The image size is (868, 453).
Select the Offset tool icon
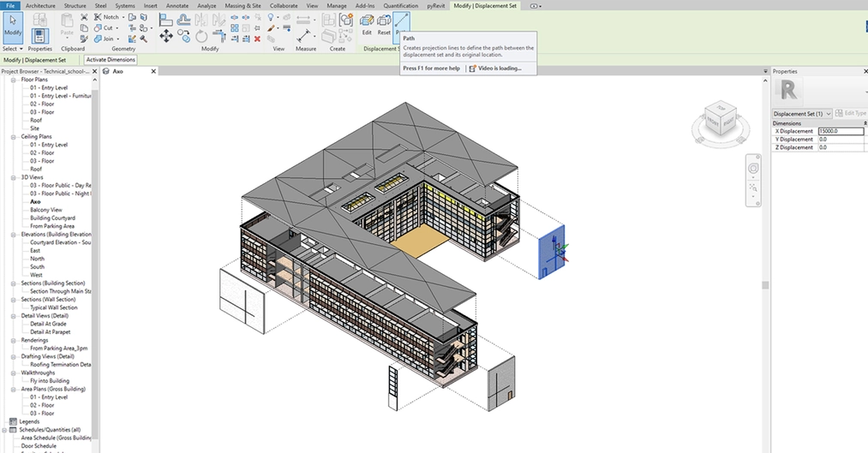pyautogui.click(x=183, y=20)
